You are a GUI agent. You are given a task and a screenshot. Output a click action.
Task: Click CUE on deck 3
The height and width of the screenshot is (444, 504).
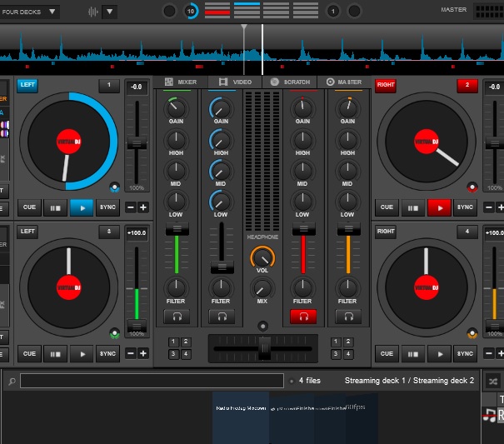[x=29, y=354]
